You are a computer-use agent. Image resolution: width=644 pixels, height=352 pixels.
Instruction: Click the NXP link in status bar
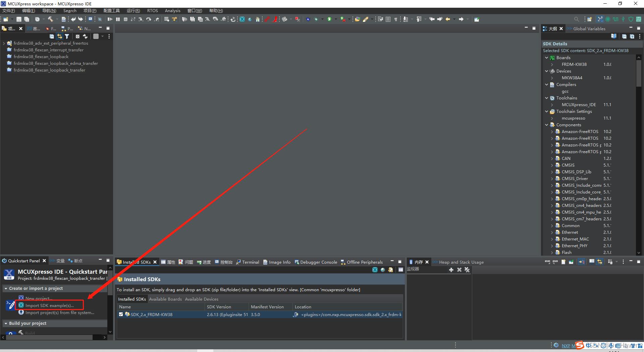point(566,346)
